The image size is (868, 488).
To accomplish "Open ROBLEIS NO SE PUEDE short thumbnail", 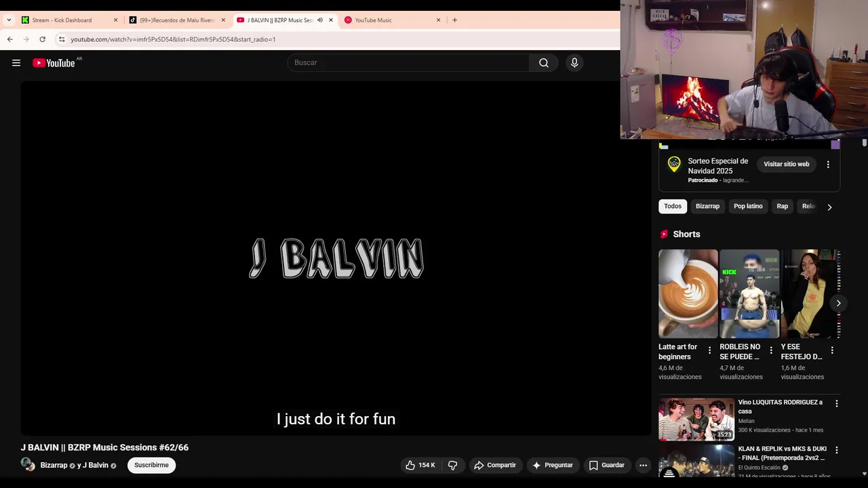I will [x=749, y=293].
